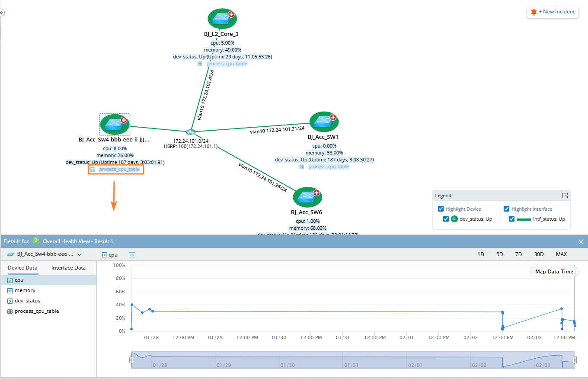Create a New Incident
The image size is (588, 379).
click(553, 12)
